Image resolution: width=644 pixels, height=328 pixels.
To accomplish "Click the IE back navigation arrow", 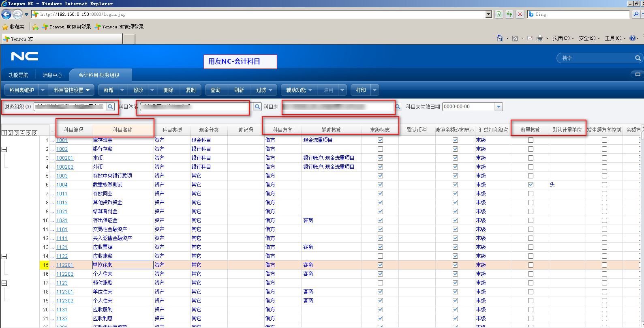I will [6, 15].
